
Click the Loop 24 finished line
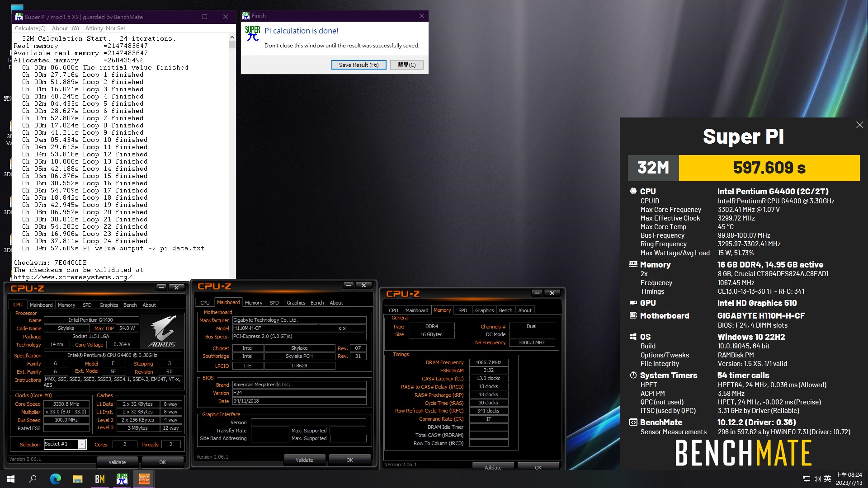coord(85,241)
